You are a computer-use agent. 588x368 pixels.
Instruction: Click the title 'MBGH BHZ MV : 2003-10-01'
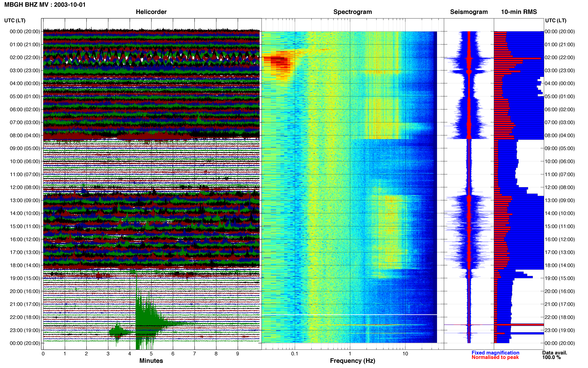click(x=45, y=5)
